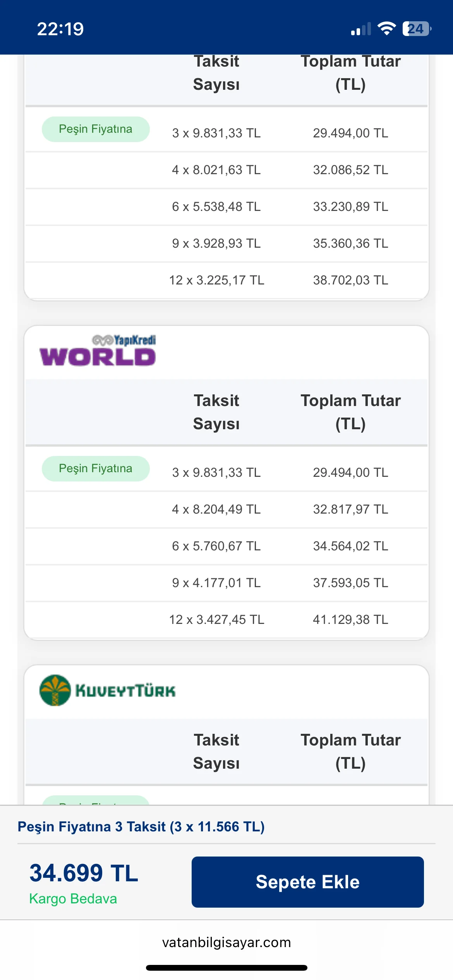The height and width of the screenshot is (980, 453).
Task: Tap the 22:19 clock in status bar
Action: [60, 29]
